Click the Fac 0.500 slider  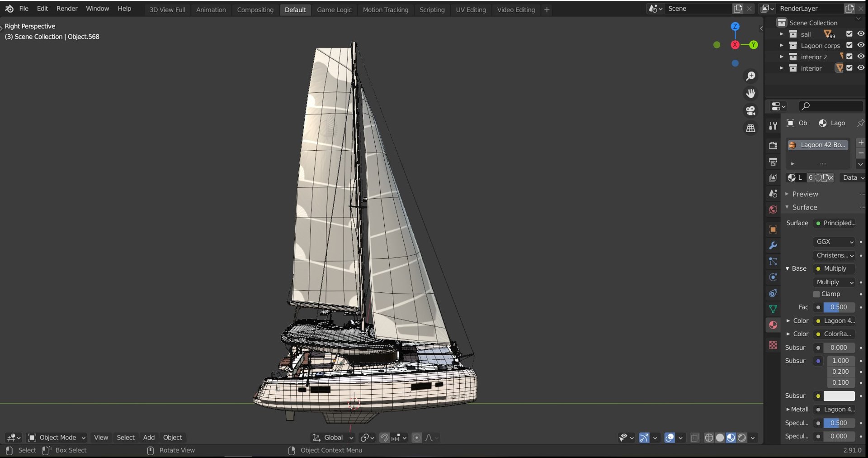839,307
